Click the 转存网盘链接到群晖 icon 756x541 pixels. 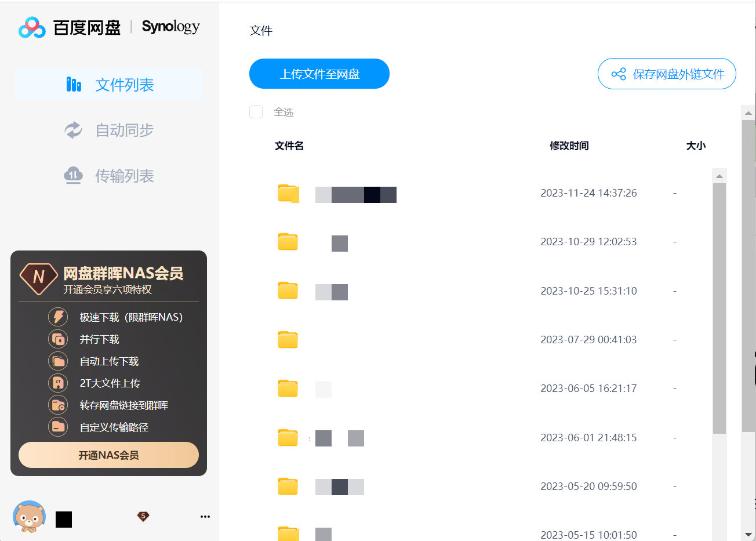[x=58, y=405]
